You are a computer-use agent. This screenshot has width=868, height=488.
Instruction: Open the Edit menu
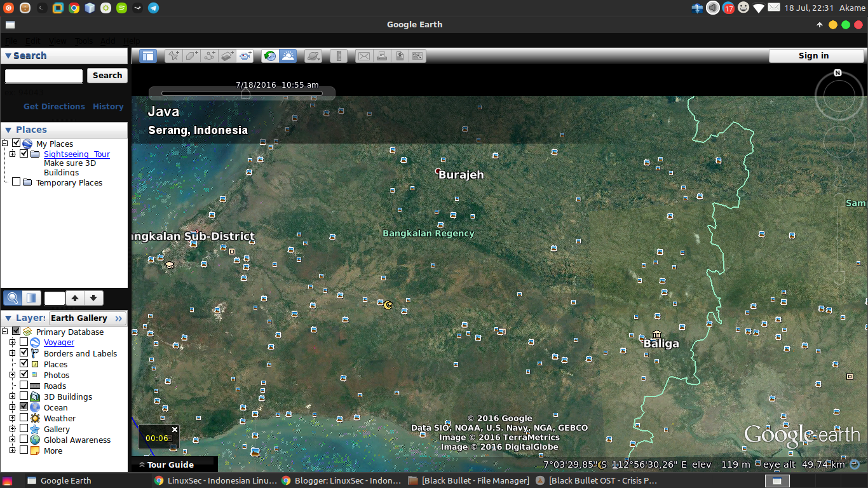pos(33,41)
